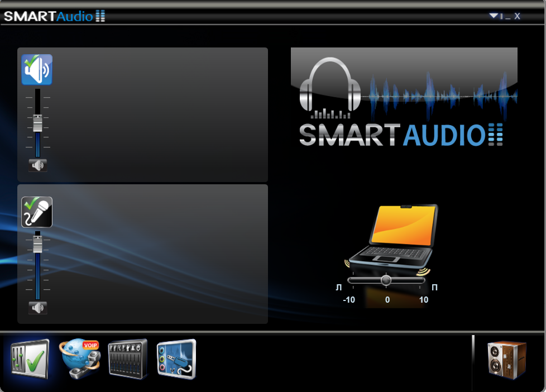
Task: Click the 10 balance value label
Action: click(424, 300)
